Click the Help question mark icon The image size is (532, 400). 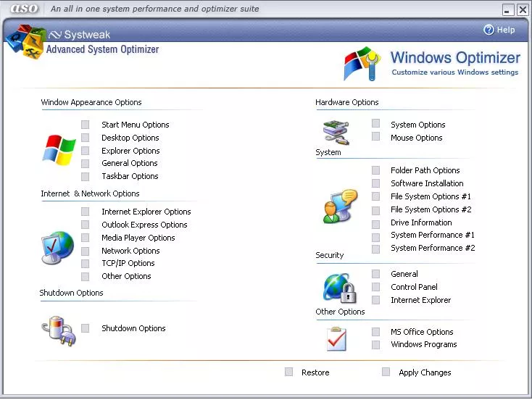489,30
